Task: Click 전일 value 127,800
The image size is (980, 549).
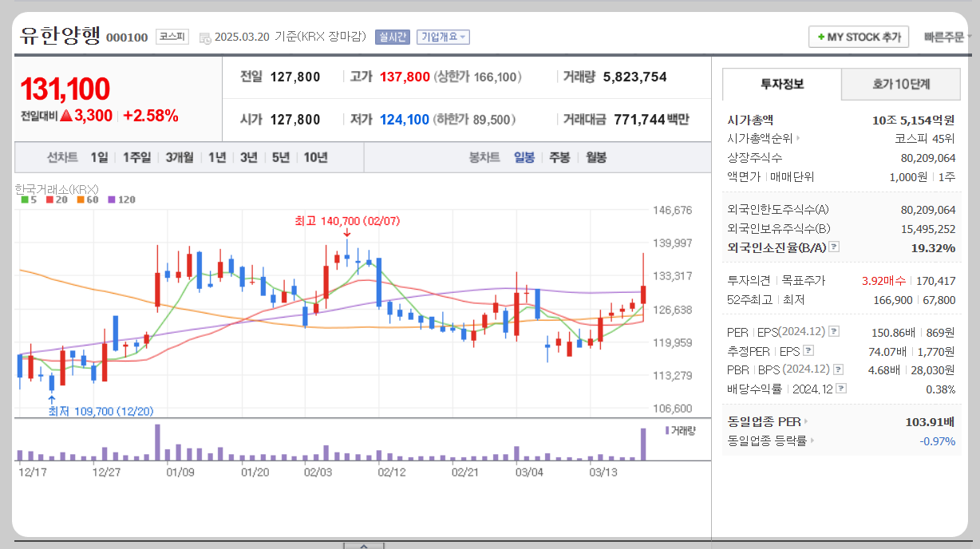Action: [x=295, y=77]
